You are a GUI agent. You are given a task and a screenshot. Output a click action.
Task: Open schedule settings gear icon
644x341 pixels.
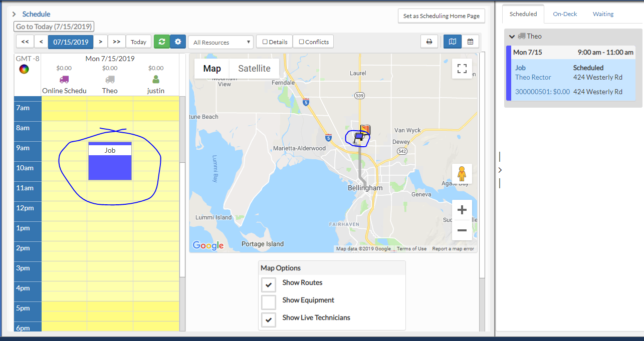click(x=178, y=42)
